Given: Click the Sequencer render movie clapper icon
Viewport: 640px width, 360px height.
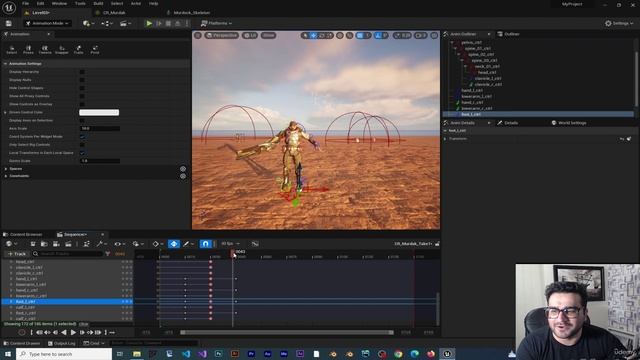Looking at the screenshot, I should coord(68,244).
